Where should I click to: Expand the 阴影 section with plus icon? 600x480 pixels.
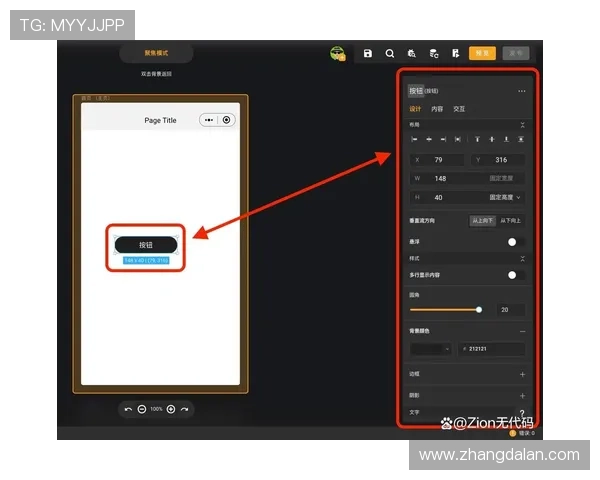[522, 395]
